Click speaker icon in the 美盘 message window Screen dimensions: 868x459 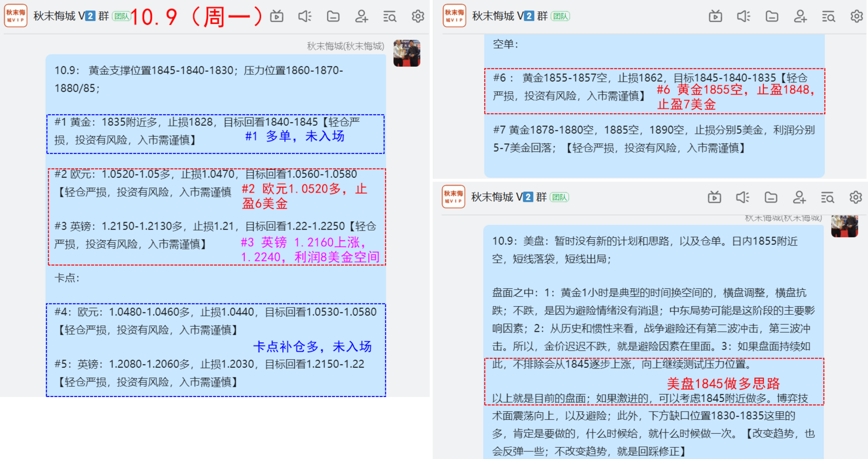click(x=743, y=197)
